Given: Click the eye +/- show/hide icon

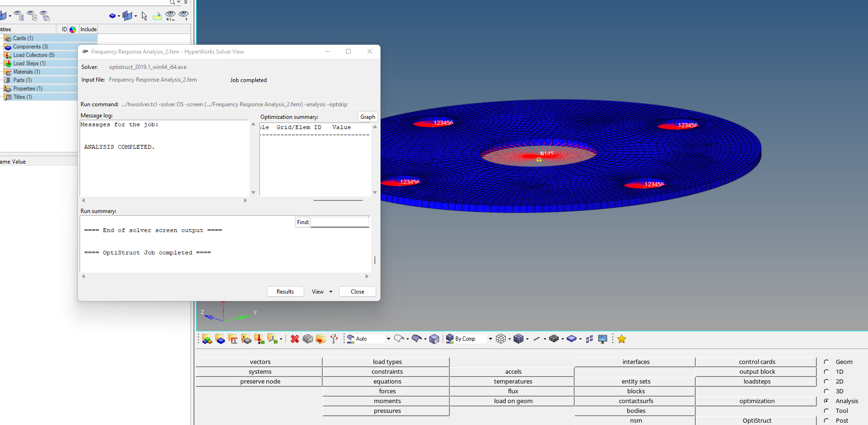Looking at the screenshot, I should [170, 16].
